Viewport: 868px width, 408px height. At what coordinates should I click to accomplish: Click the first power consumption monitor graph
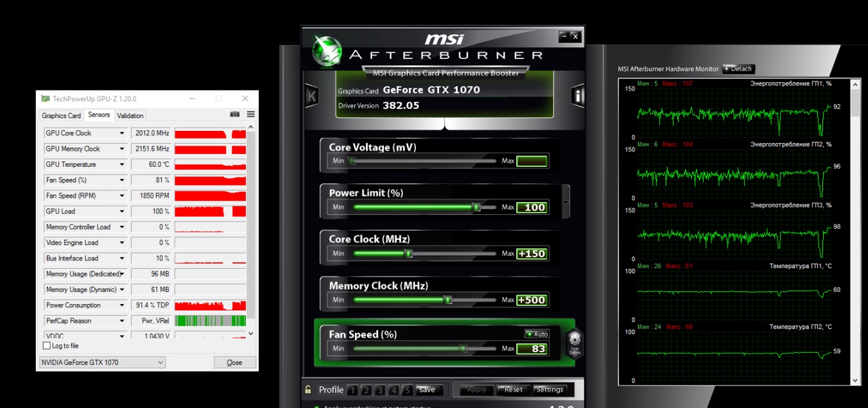734,112
